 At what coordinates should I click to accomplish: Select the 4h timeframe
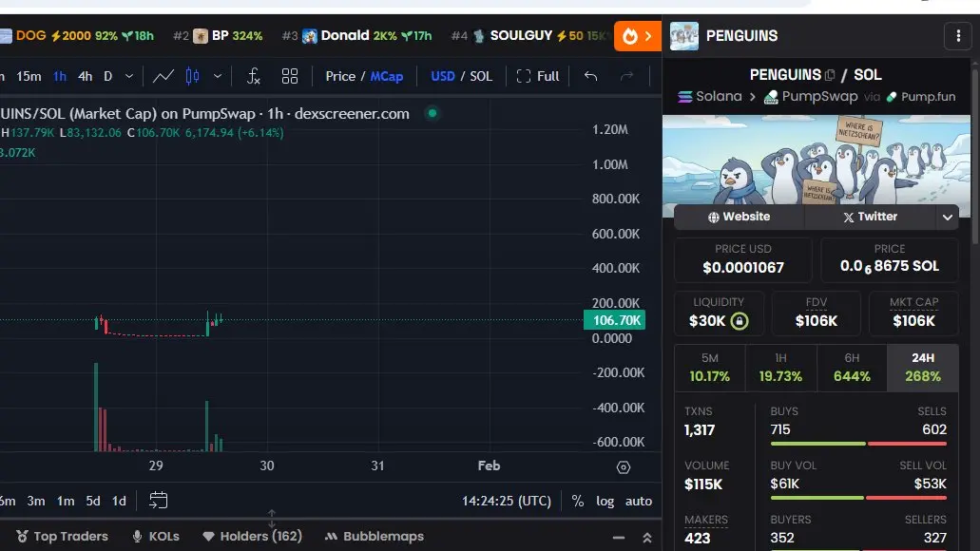click(85, 76)
